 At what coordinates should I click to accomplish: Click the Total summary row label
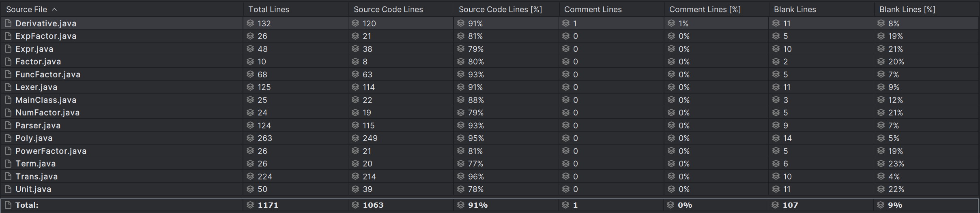27,205
